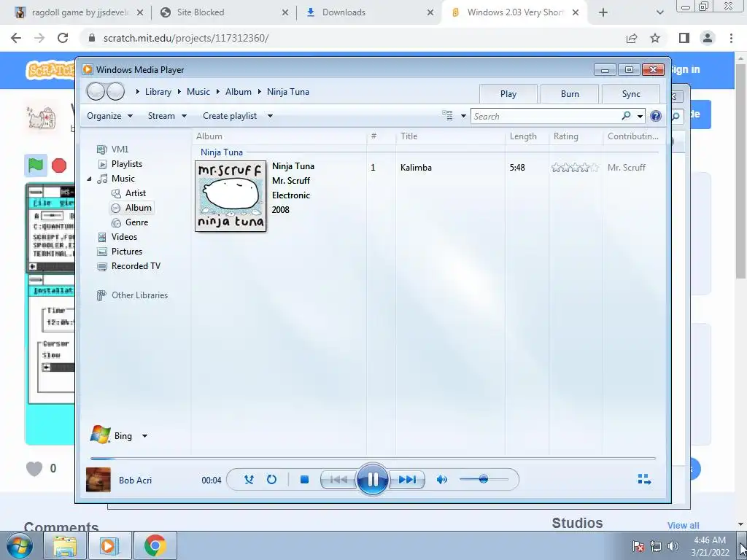747x560 pixels.
Task: Open the Create playlist dropdown arrow
Action: tap(270, 116)
